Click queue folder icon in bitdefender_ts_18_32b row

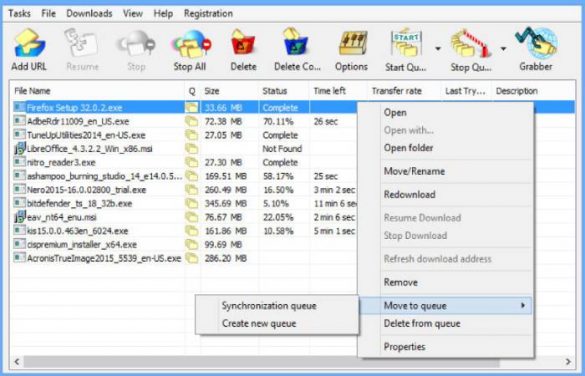pos(192,203)
